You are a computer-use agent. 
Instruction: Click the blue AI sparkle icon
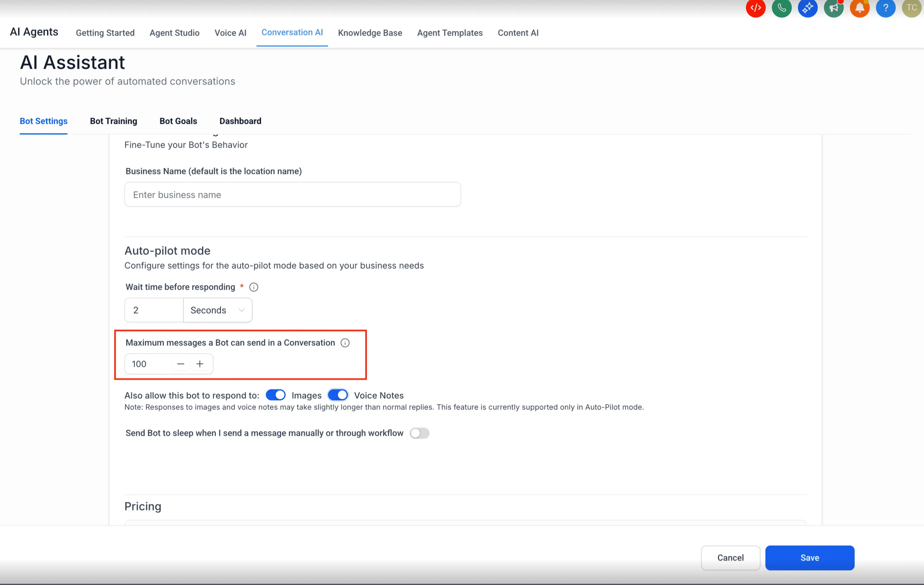(x=807, y=8)
